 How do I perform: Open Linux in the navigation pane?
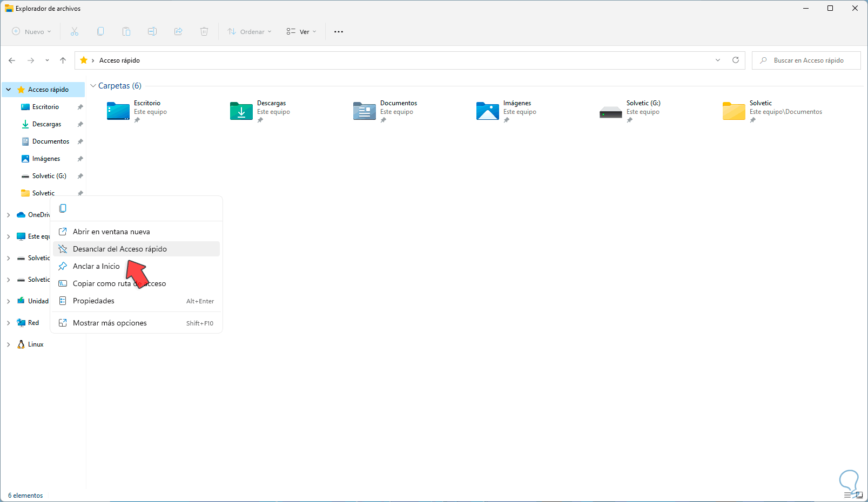pos(36,344)
